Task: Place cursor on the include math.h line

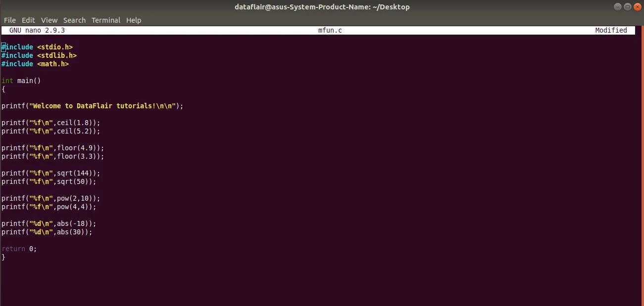Action: coord(35,64)
